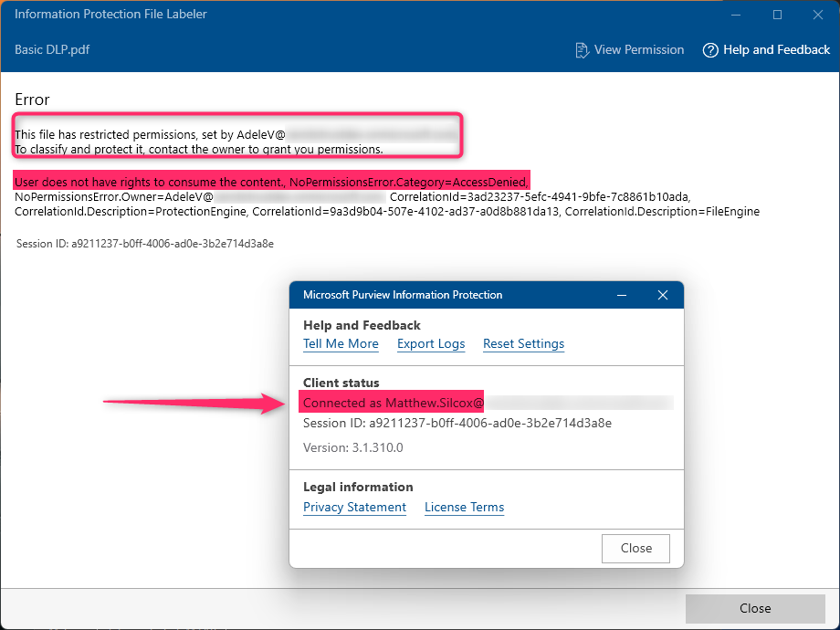Click the Session ID text under the error message
The width and height of the screenshot is (840, 630).
[x=144, y=244]
